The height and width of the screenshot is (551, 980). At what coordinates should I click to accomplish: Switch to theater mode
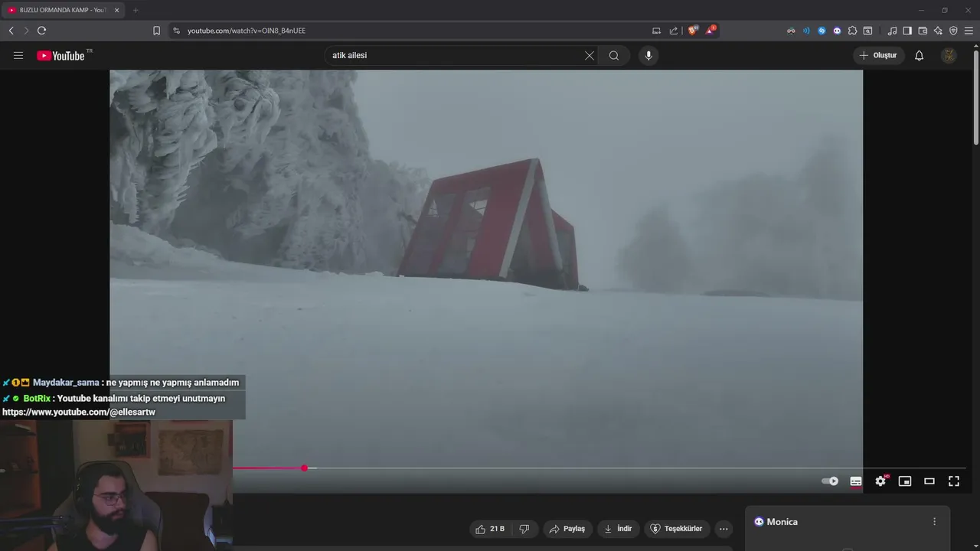pyautogui.click(x=929, y=481)
